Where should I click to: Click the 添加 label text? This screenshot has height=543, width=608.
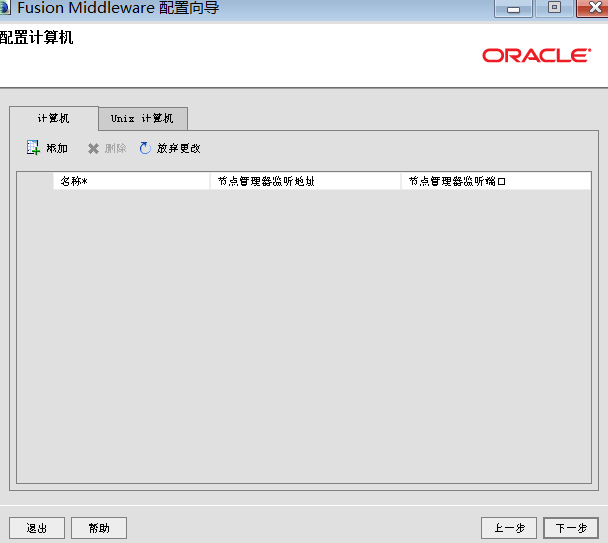(57, 149)
